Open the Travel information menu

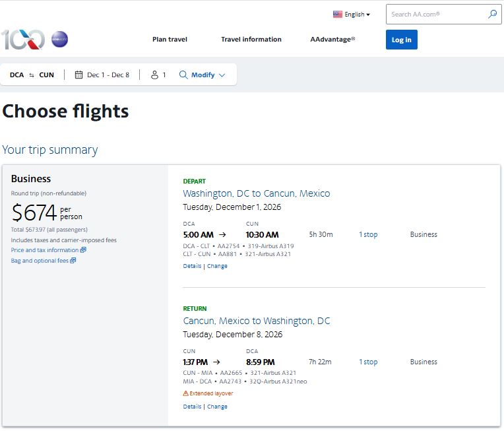pyautogui.click(x=251, y=39)
